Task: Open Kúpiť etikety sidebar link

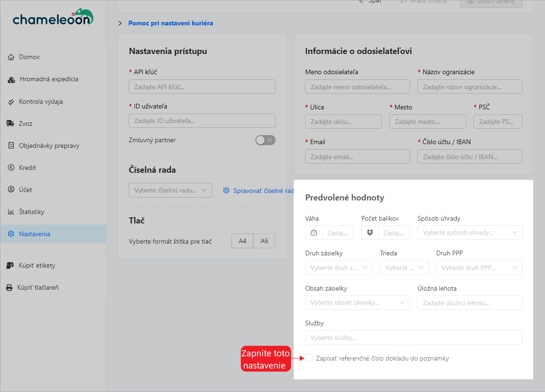Action: click(x=37, y=265)
